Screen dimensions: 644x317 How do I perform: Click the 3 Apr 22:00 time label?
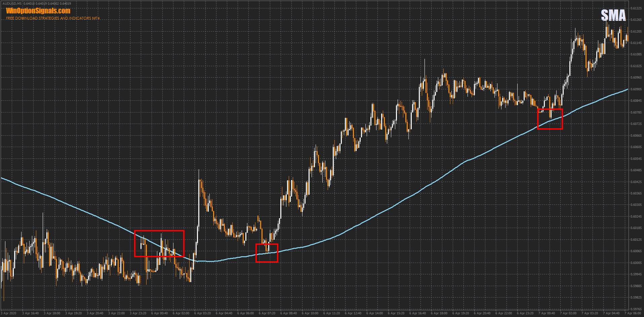tap(117, 314)
